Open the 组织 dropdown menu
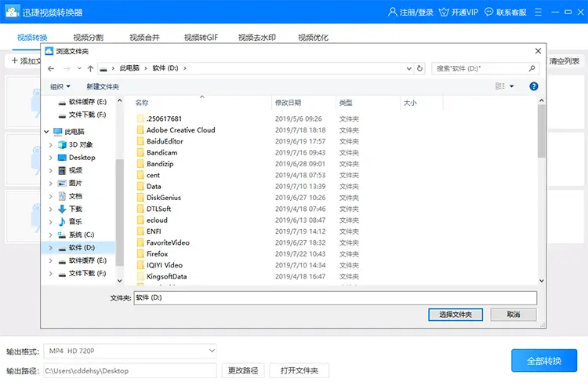The height and width of the screenshot is (386, 588). click(60, 86)
